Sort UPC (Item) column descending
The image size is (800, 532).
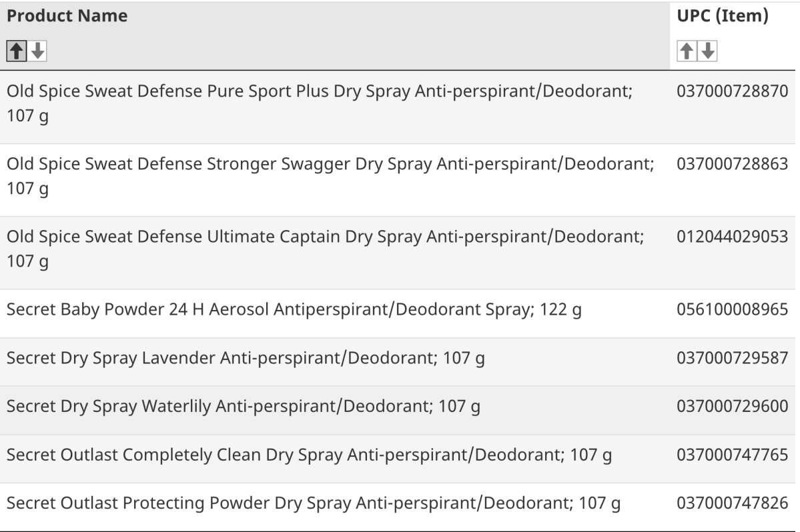[708, 51]
